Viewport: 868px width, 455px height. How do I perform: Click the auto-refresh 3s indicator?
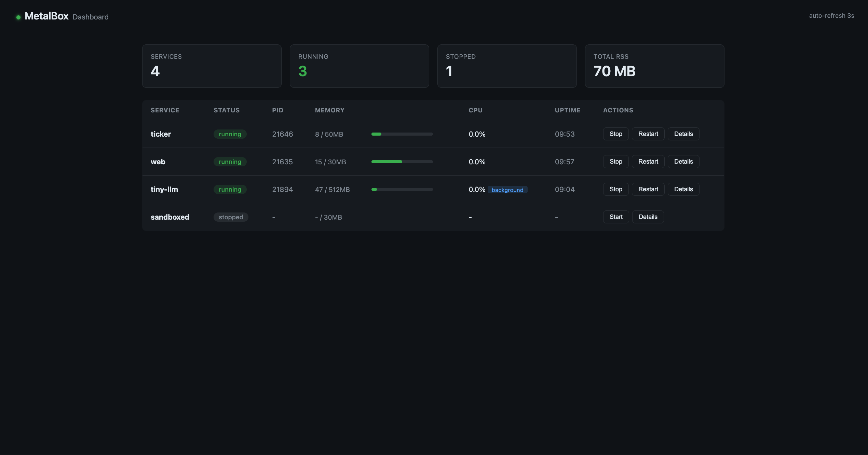(x=831, y=16)
